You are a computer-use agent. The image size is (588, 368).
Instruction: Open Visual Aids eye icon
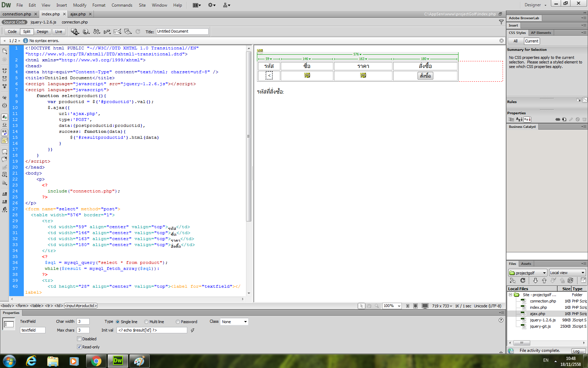(128, 32)
